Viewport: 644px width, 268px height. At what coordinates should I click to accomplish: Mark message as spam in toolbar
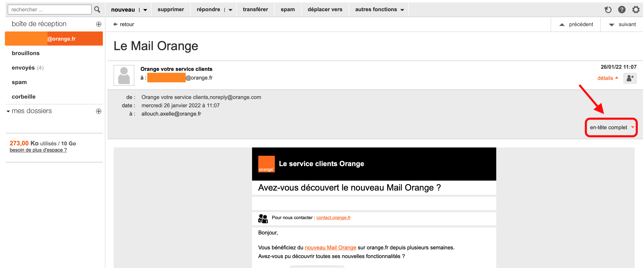[x=288, y=9]
